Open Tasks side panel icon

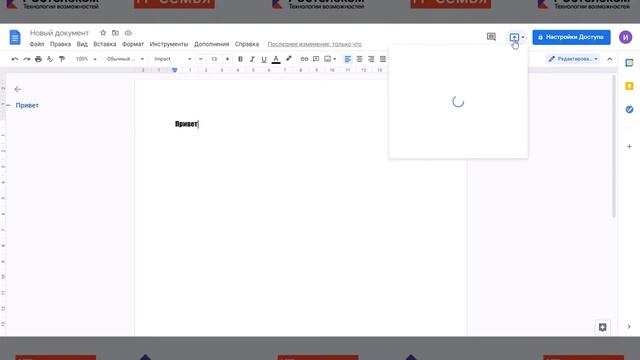629,109
